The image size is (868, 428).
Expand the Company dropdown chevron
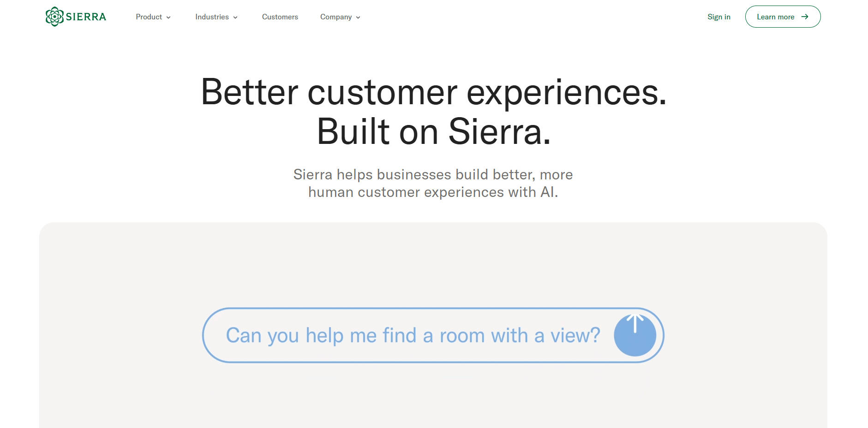coord(359,18)
